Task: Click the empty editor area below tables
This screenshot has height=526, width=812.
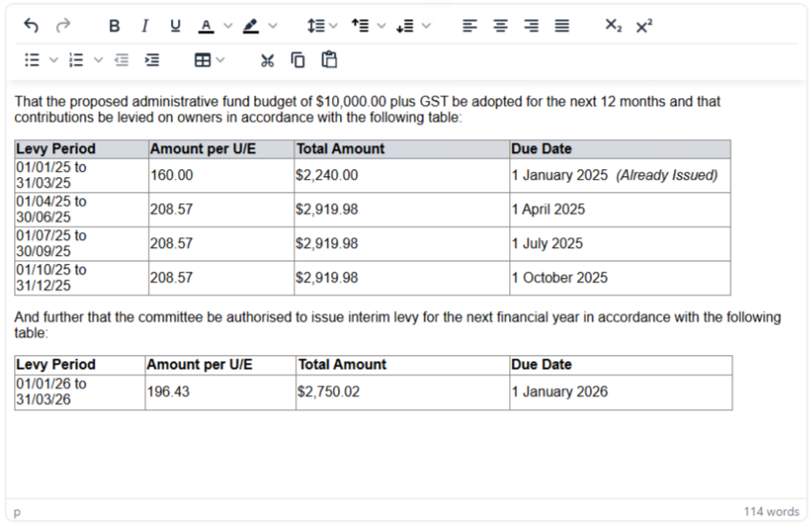Action: click(x=406, y=455)
